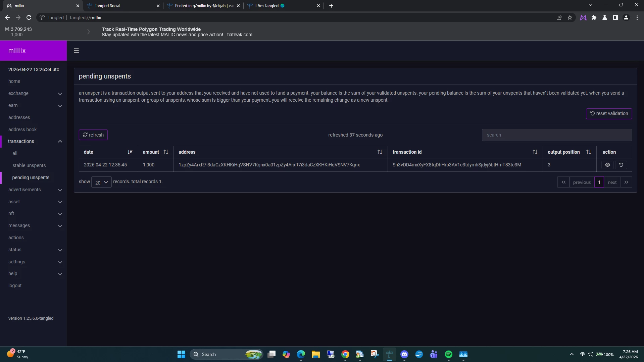644x362 pixels.
Task: Sort by the transaction id column arrows
Action: click(535, 152)
